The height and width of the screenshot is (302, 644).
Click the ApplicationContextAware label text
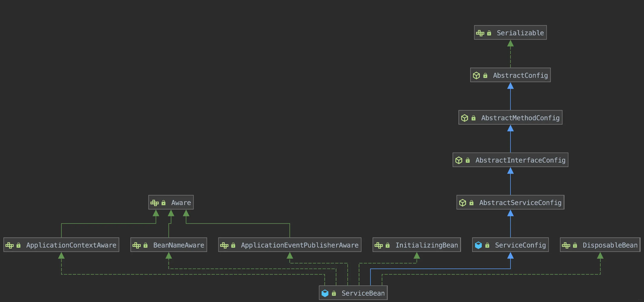coord(71,245)
